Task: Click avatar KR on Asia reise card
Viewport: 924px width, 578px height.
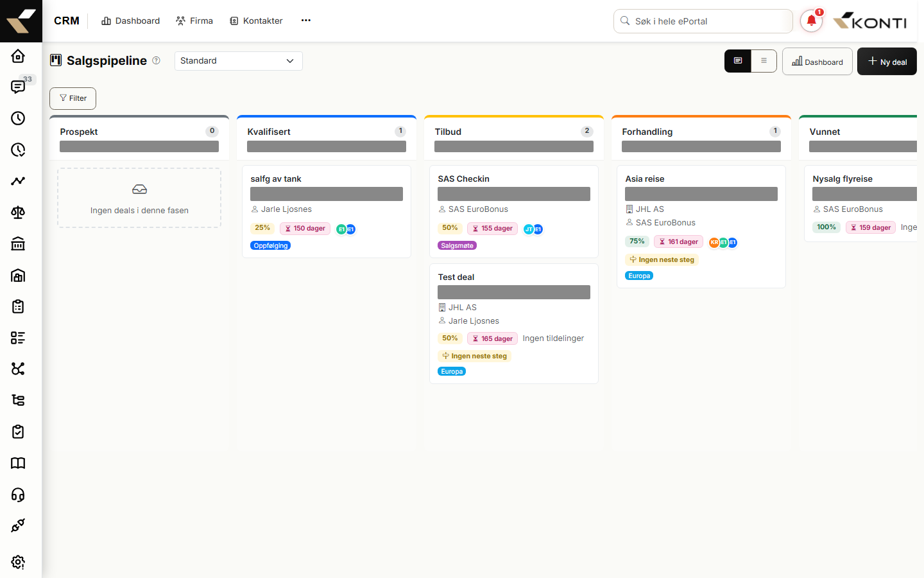Action: coord(714,242)
